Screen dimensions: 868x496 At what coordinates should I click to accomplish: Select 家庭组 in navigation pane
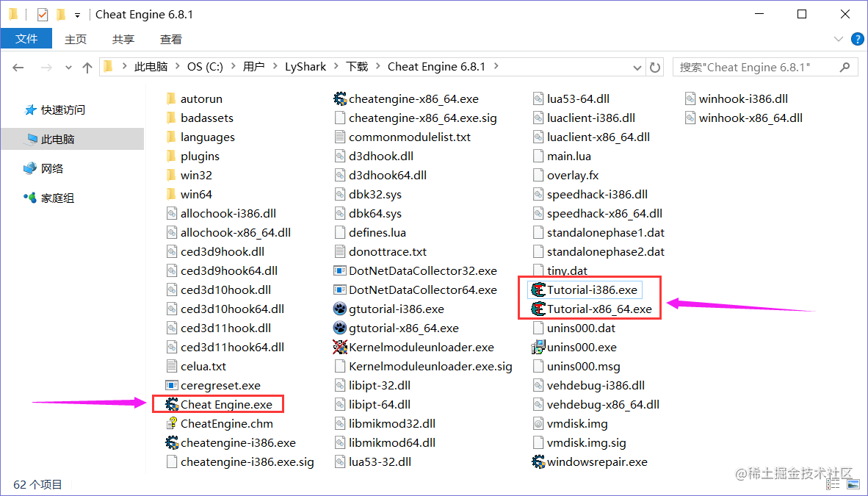click(x=57, y=198)
